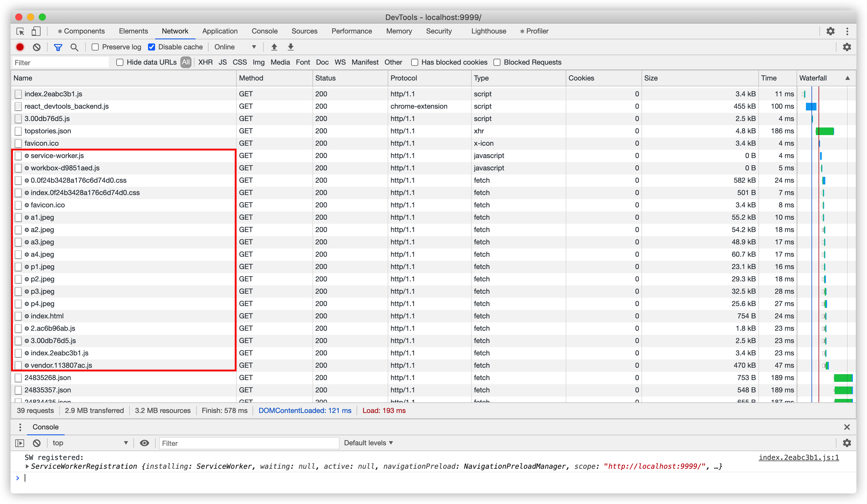Screen dimensions: 867x504
Task: Close the console drawer
Action: tap(847, 427)
